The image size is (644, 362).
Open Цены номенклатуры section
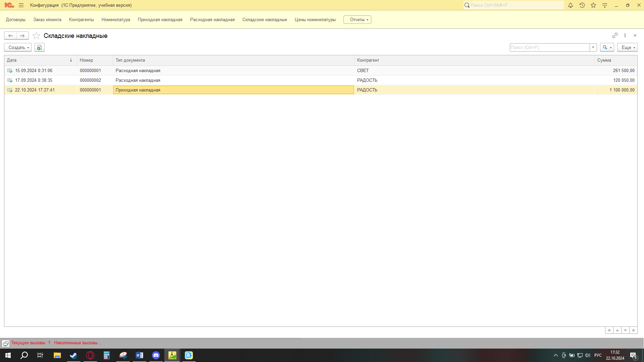click(315, 19)
